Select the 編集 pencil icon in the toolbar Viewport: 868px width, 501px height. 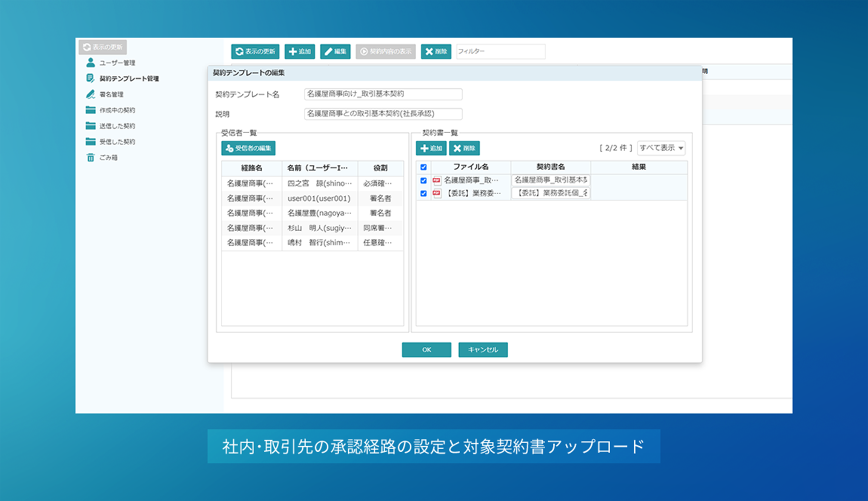328,52
